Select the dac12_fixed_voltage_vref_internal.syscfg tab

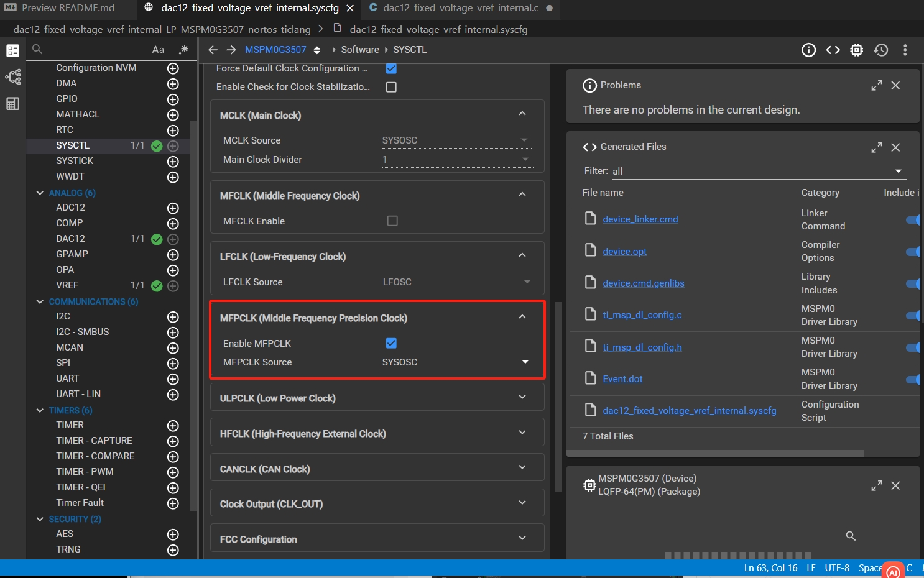[x=249, y=8]
